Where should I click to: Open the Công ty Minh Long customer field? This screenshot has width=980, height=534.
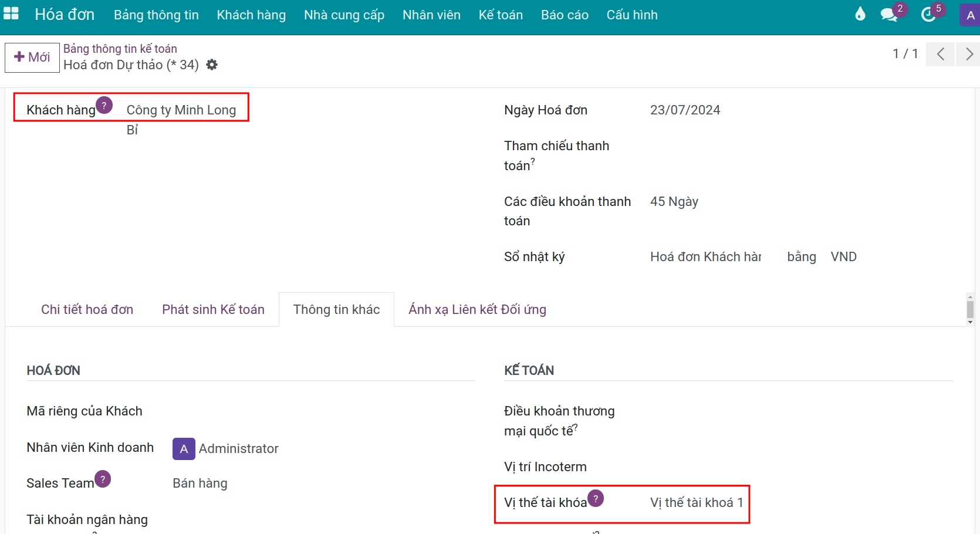[181, 110]
